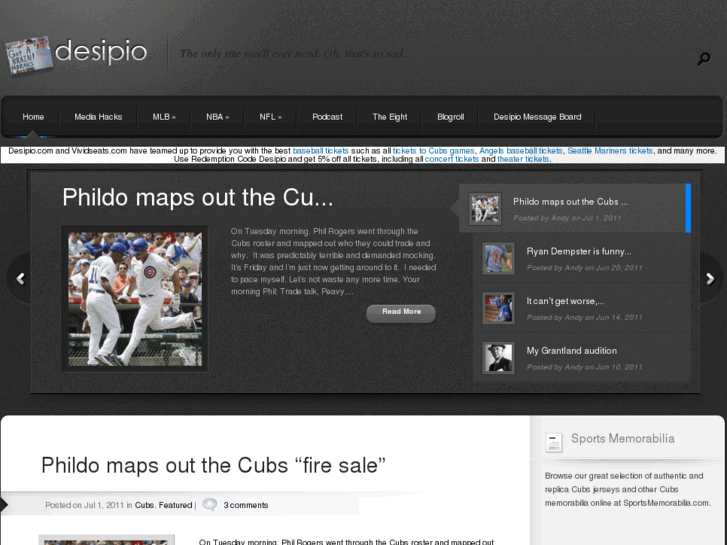Expand the MLB menu
This screenshot has width=727, height=545.
(164, 117)
